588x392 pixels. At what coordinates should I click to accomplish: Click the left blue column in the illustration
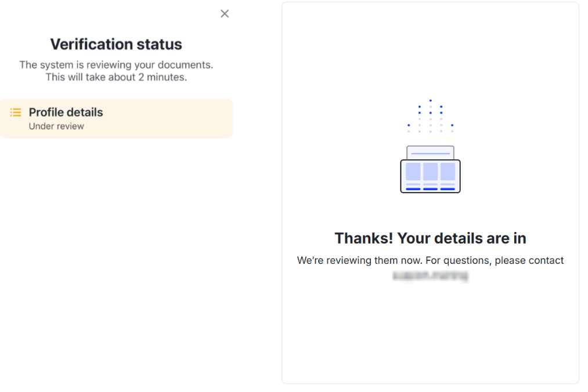(413, 172)
